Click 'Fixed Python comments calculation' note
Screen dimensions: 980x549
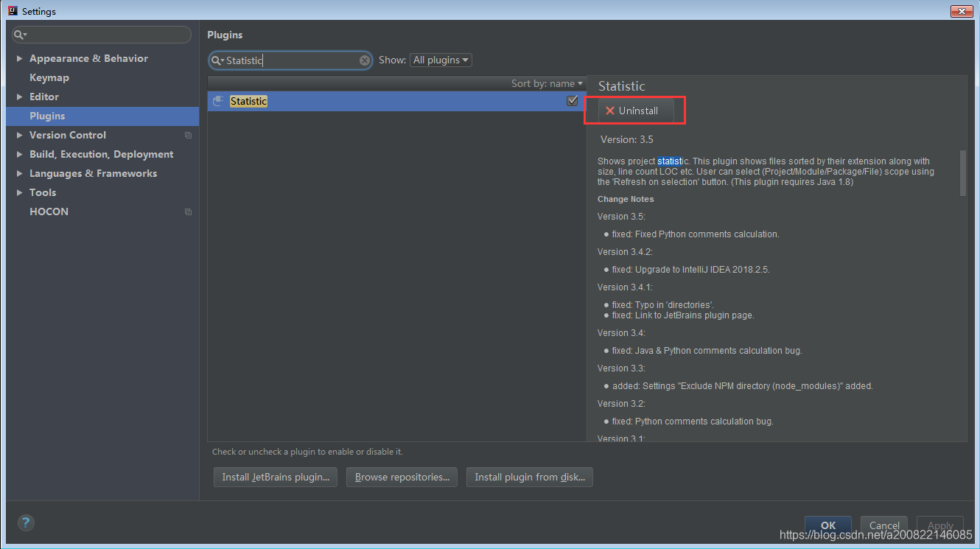(x=696, y=234)
